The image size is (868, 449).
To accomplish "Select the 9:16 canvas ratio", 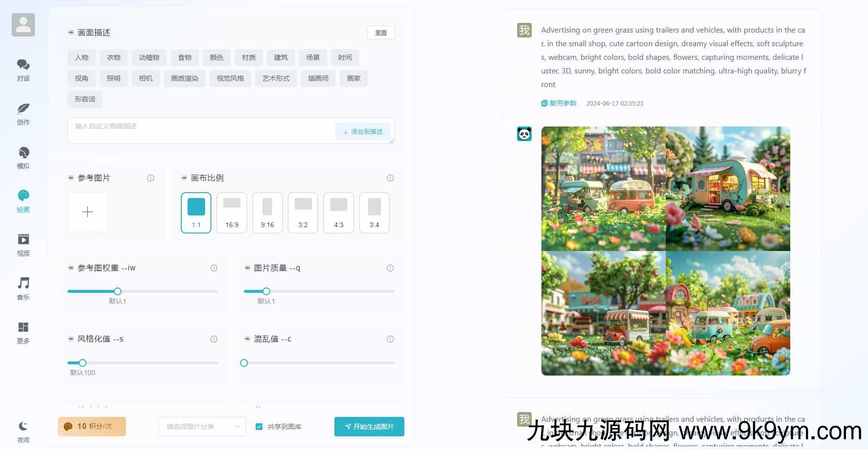I will point(267,213).
